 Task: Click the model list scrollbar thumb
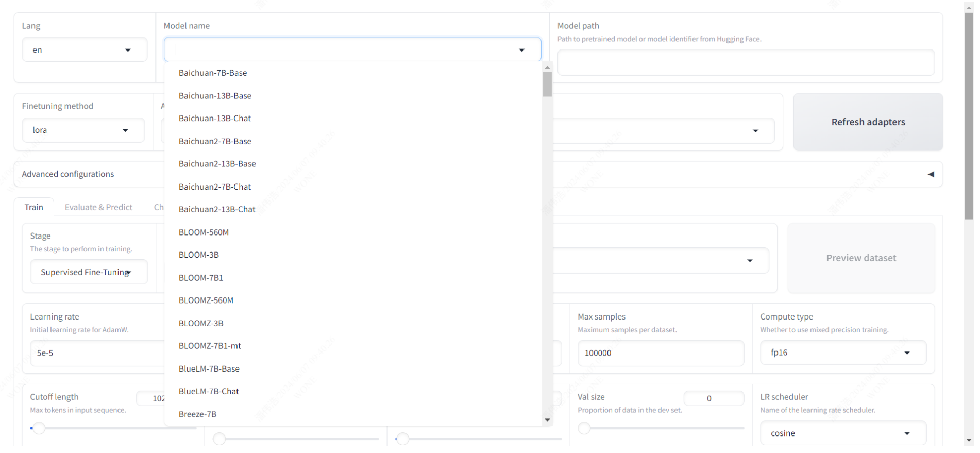[547, 84]
